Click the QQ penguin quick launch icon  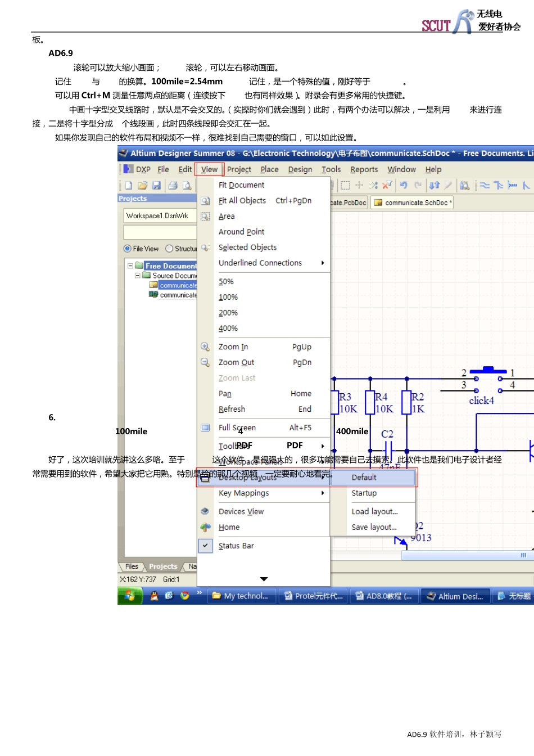tap(154, 596)
